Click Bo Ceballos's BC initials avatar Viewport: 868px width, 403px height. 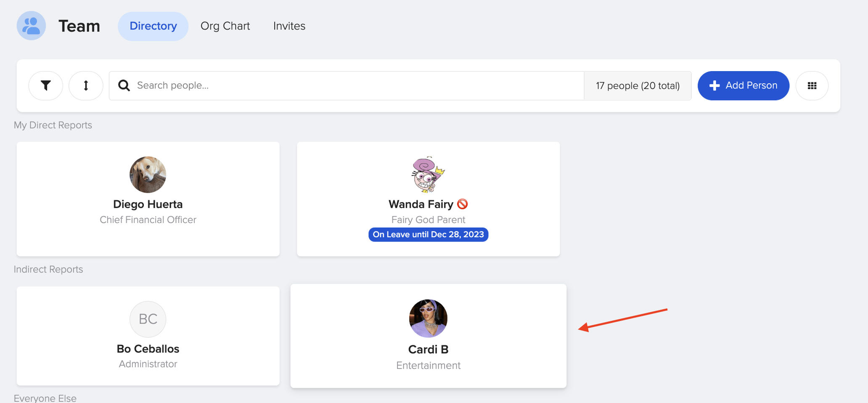pos(148,319)
